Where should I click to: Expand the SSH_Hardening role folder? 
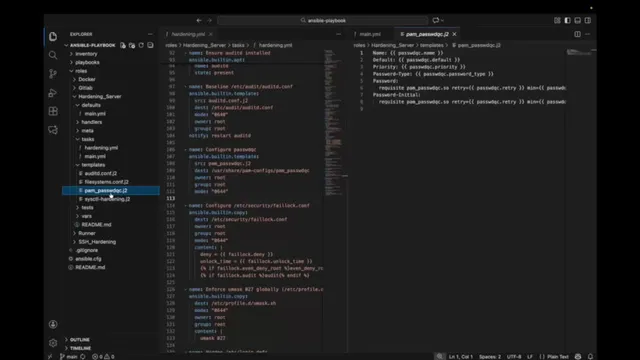click(x=97, y=242)
